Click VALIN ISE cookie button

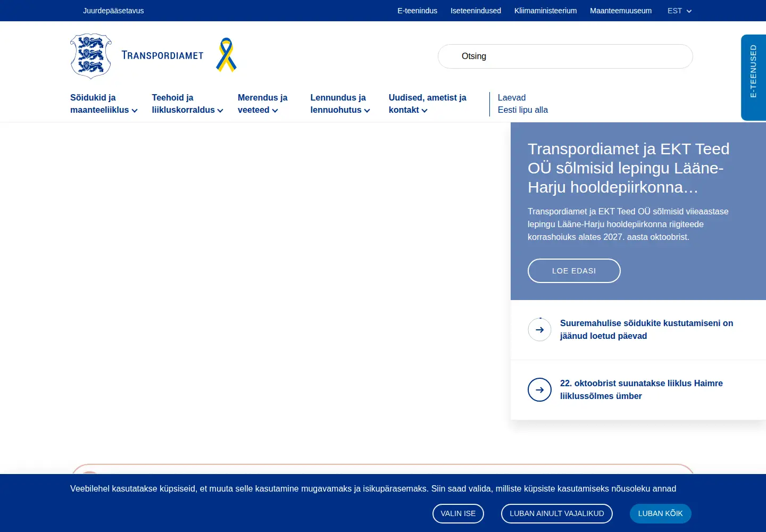click(458, 513)
